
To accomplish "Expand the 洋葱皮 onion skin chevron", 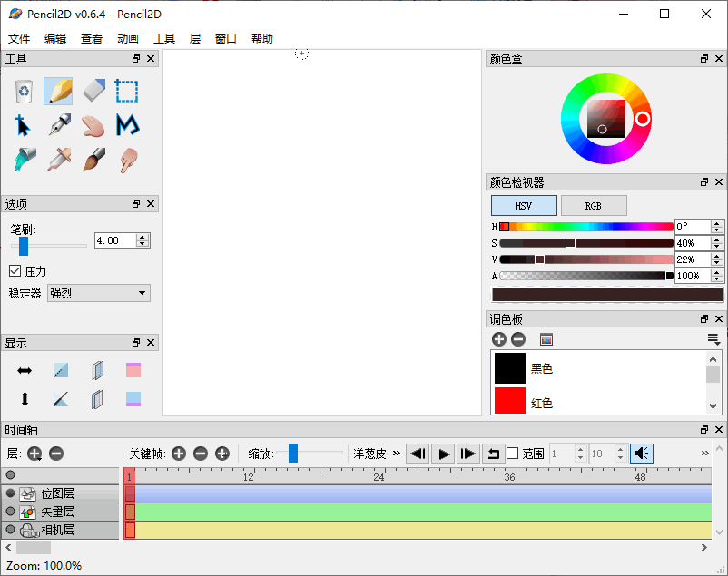I will [397, 453].
